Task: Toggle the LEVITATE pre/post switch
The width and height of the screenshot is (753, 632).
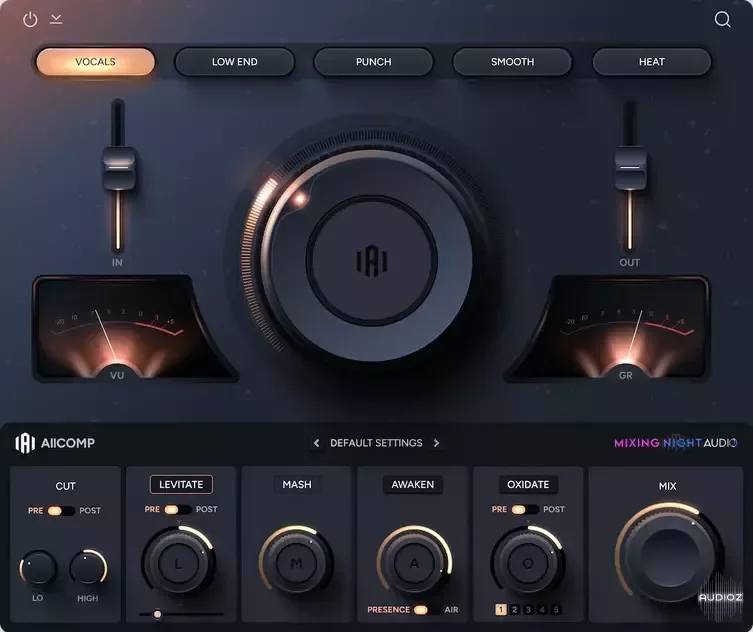Action: pos(178,509)
